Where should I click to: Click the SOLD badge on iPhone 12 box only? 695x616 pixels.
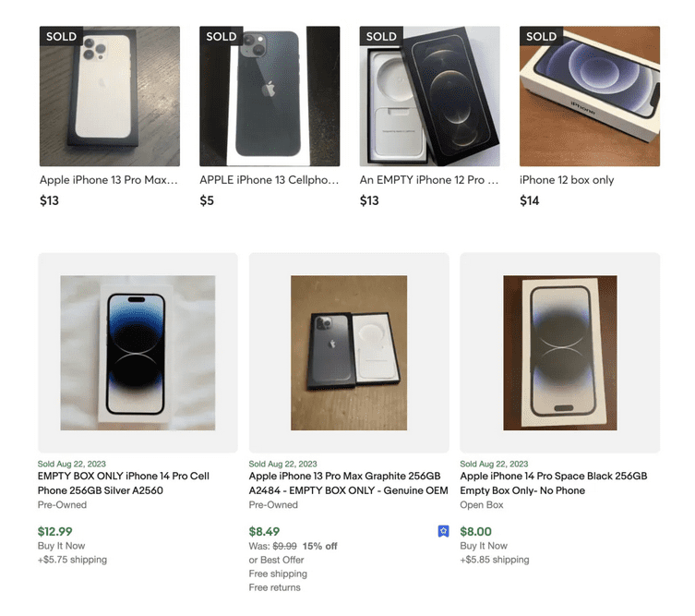tap(541, 37)
